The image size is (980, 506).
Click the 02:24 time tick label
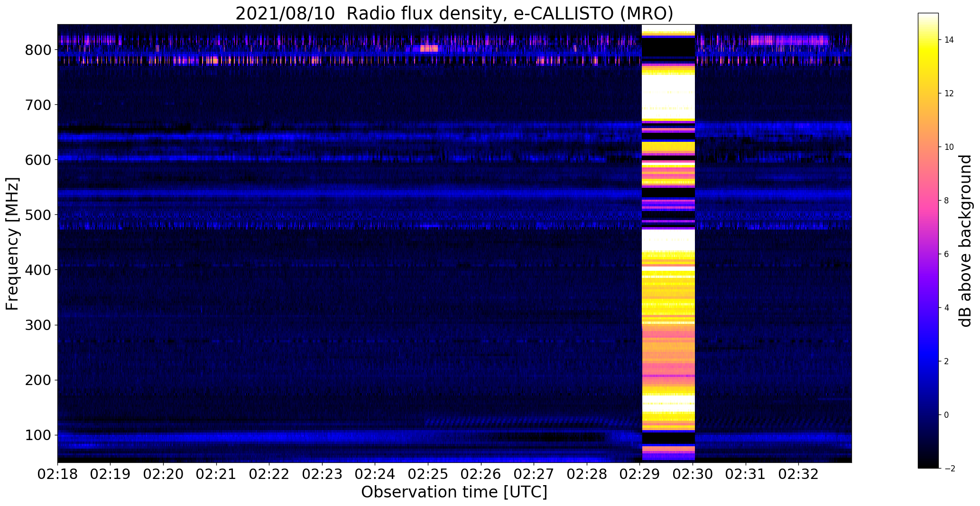pyautogui.click(x=375, y=474)
